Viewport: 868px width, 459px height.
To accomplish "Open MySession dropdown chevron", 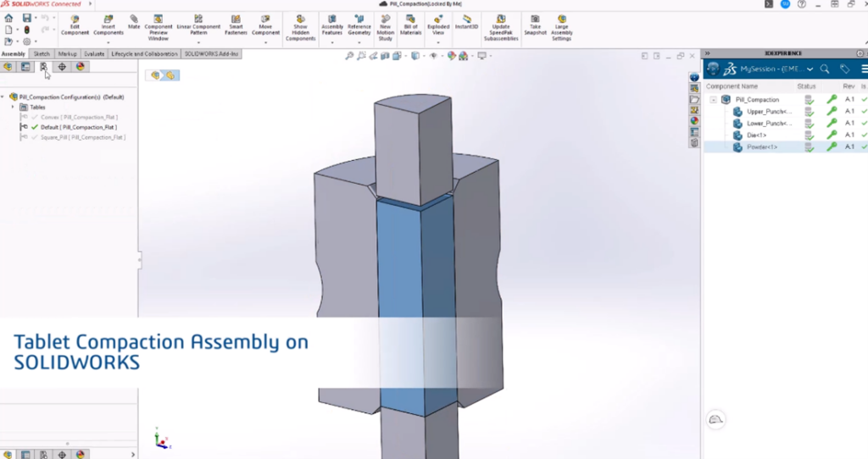I will (810, 69).
